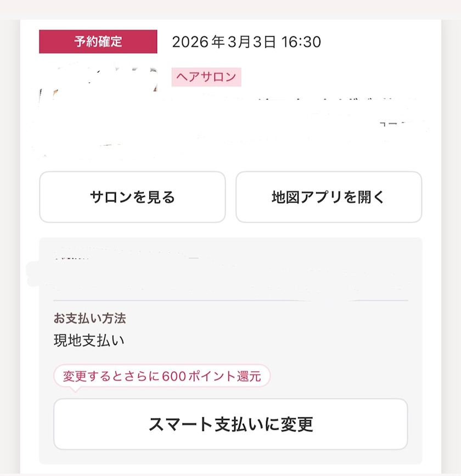The height and width of the screenshot is (476, 461).
Task: Select the ヘアサロン category tag
Action: (206, 77)
